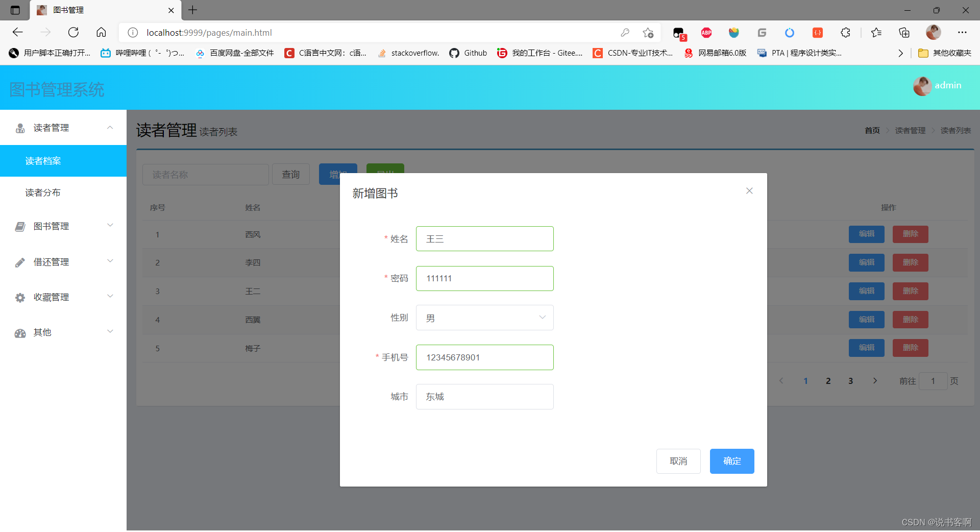
Task: Click the 图书管理系统 header title
Action: [57, 90]
